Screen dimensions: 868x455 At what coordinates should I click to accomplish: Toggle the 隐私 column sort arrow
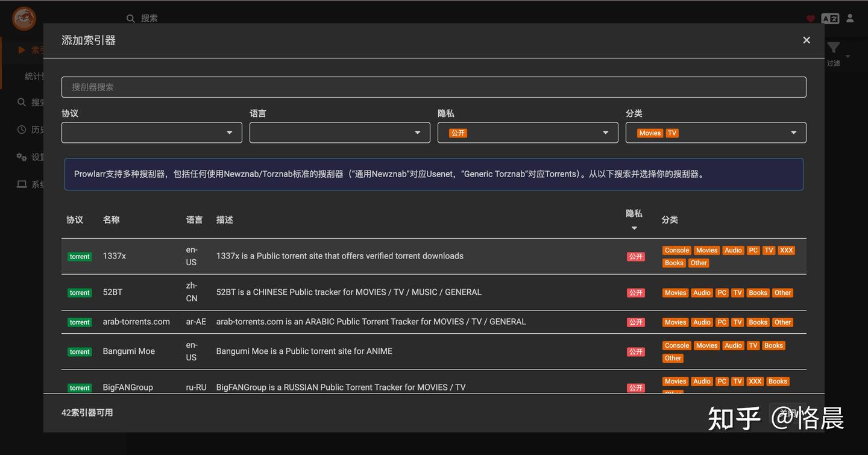pyautogui.click(x=634, y=228)
